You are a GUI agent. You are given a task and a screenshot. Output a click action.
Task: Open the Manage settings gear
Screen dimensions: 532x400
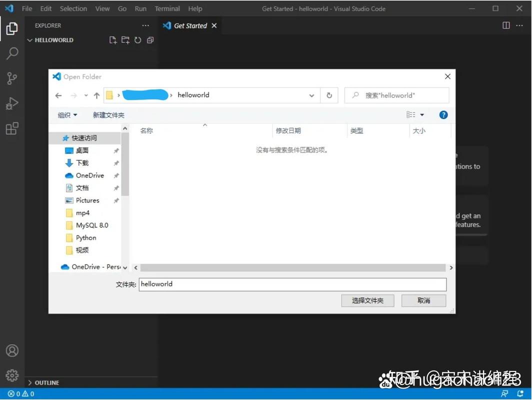point(12,375)
